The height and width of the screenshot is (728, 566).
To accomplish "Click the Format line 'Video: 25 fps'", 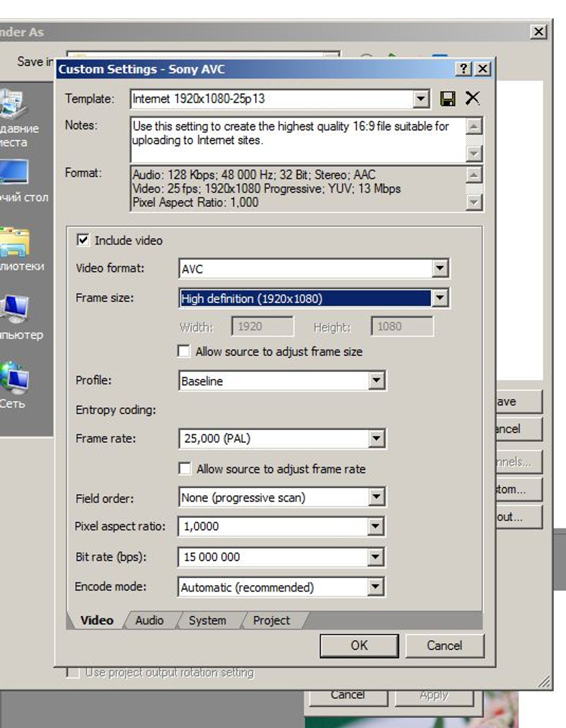I will click(x=267, y=188).
